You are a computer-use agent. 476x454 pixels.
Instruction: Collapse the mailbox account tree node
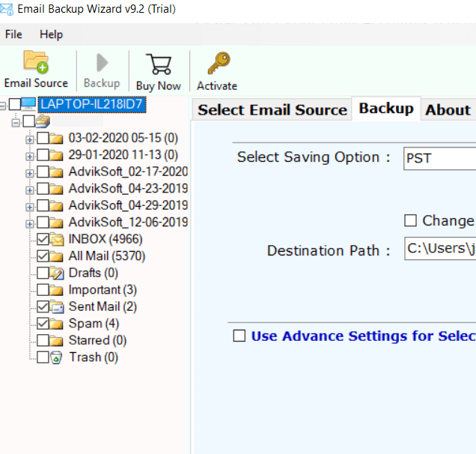[x=16, y=123]
